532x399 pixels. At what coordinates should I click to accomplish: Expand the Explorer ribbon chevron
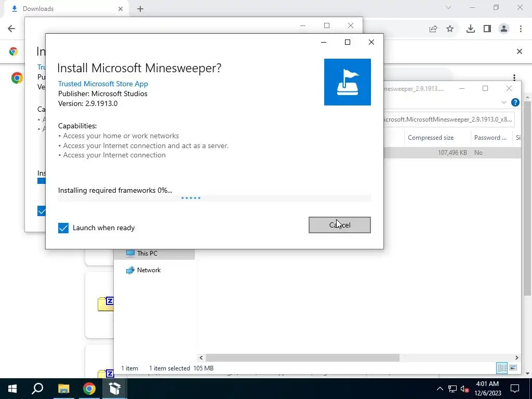point(504,102)
